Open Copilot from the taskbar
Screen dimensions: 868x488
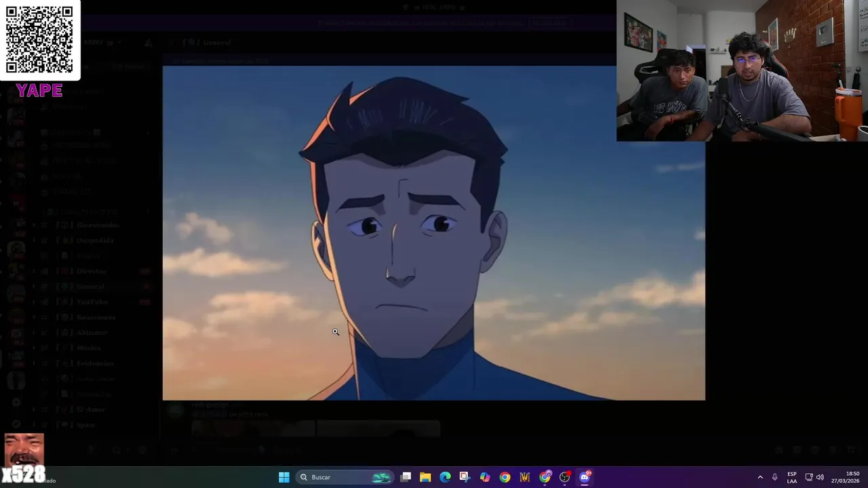485,477
